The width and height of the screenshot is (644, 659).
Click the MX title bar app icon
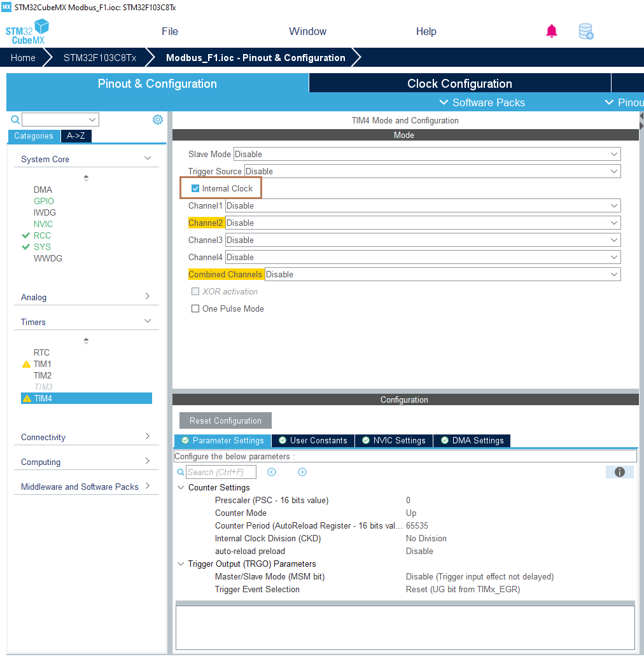pos(6,7)
